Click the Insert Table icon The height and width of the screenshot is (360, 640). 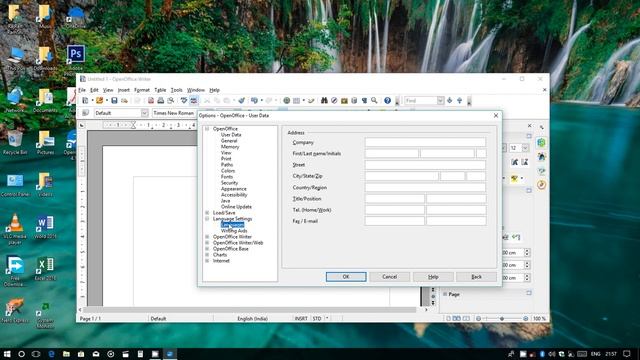(297, 100)
